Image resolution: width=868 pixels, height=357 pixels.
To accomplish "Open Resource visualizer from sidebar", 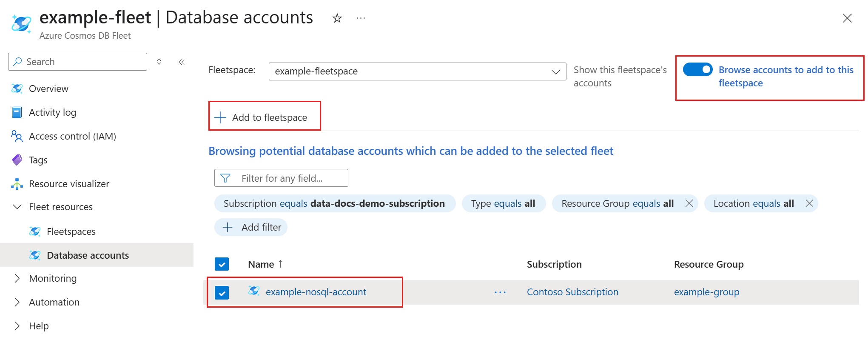I will (69, 184).
